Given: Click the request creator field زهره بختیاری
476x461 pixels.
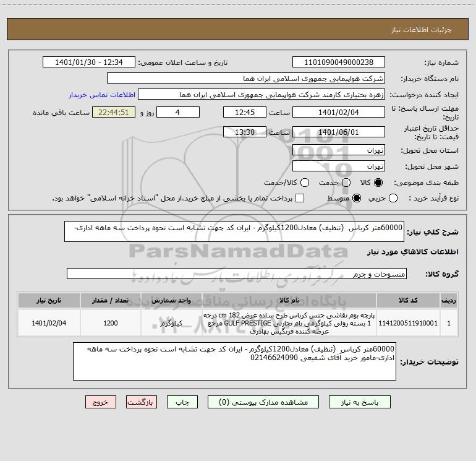Looking at the screenshot, I should click(x=261, y=95).
